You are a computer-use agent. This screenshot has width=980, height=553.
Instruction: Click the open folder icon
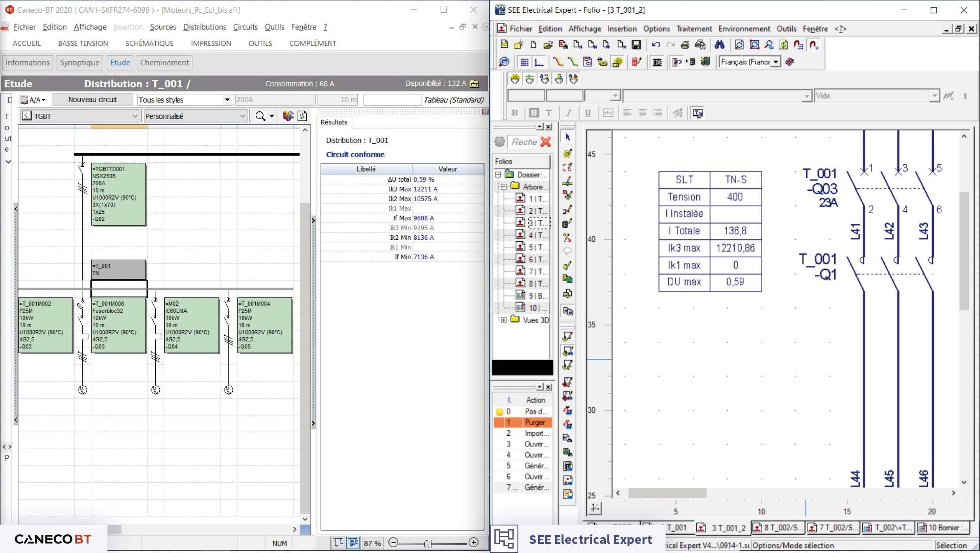click(548, 45)
